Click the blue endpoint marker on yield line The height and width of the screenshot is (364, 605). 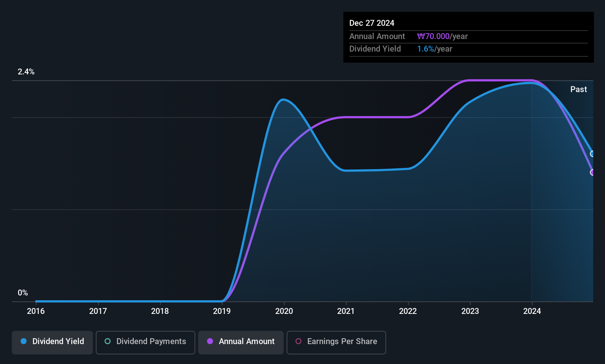(x=592, y=154)
